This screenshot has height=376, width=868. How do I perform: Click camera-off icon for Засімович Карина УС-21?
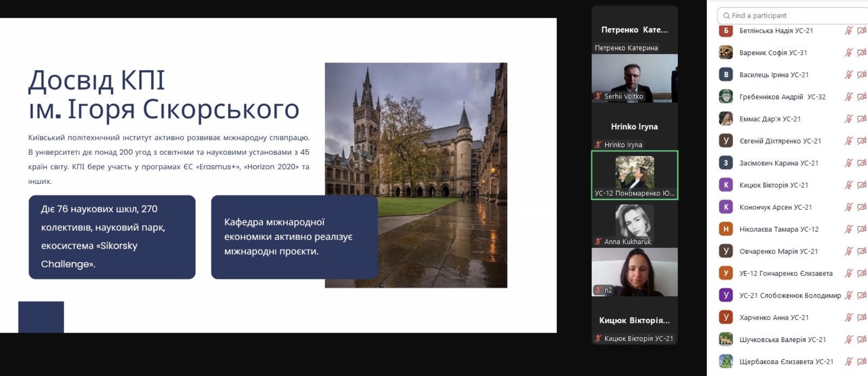click(x=862, y=163)
